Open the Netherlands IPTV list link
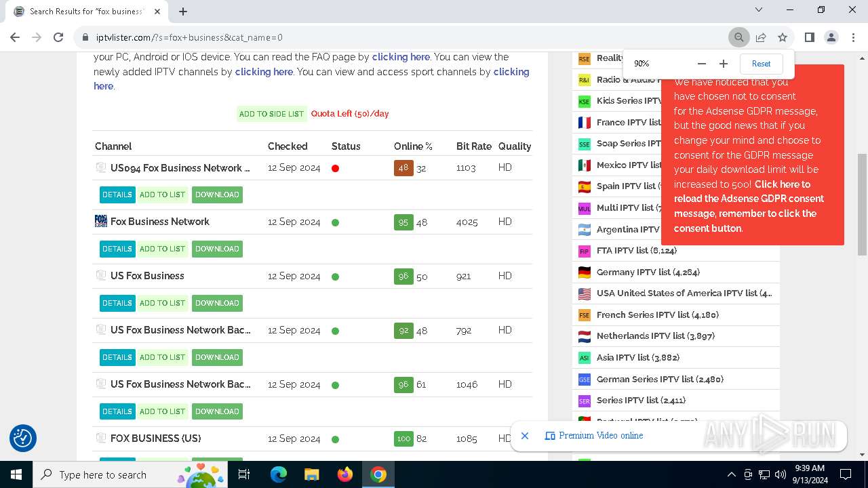The width and height of the screenshot is (868, 488). tap(655, 336)
